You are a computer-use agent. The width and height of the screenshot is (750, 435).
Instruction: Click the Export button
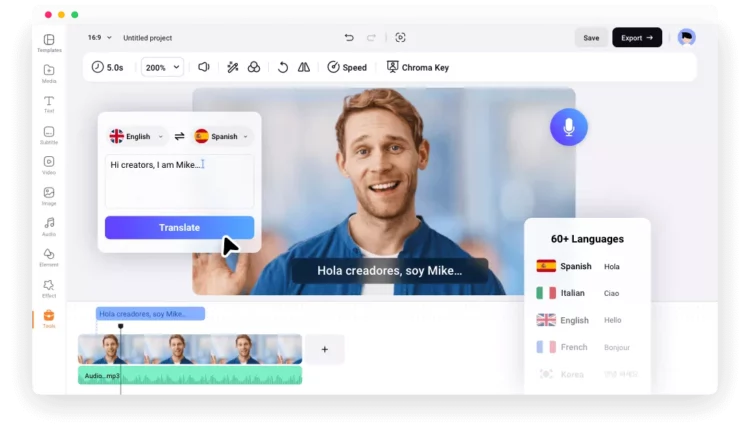tap(637, 38)
